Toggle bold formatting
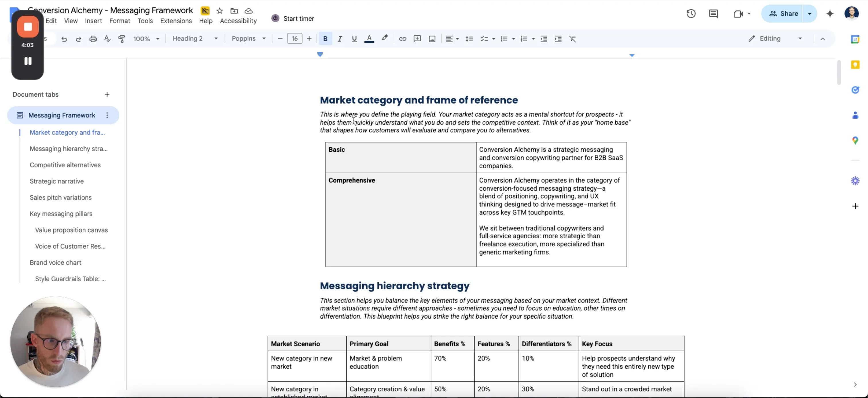Image resolution: width=868 pixels, height=398 pixels. pos(325,39)
